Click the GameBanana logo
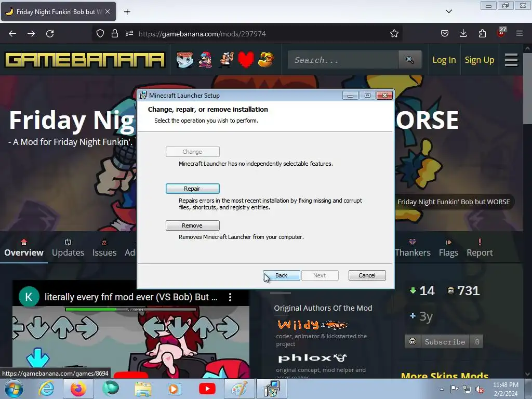The image size is (532, 399). click(85, 60)
